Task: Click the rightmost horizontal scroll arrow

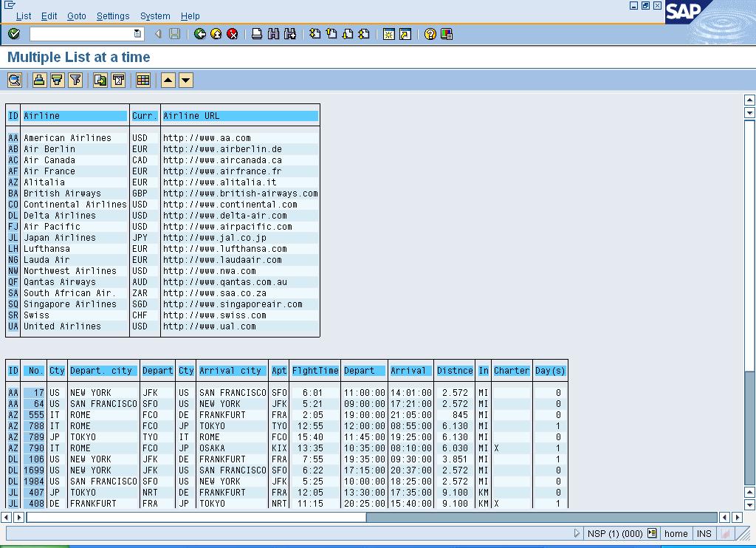Action: point(738,517)
